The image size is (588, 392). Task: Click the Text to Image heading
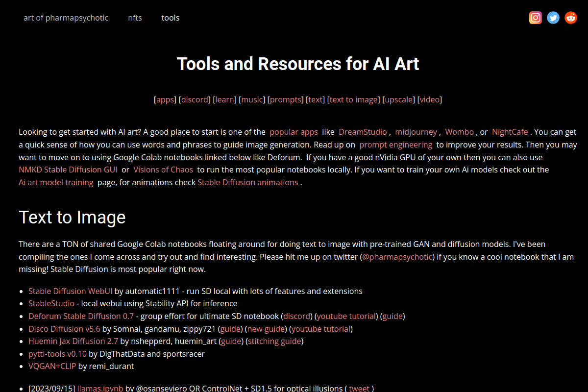click(72, 218)
